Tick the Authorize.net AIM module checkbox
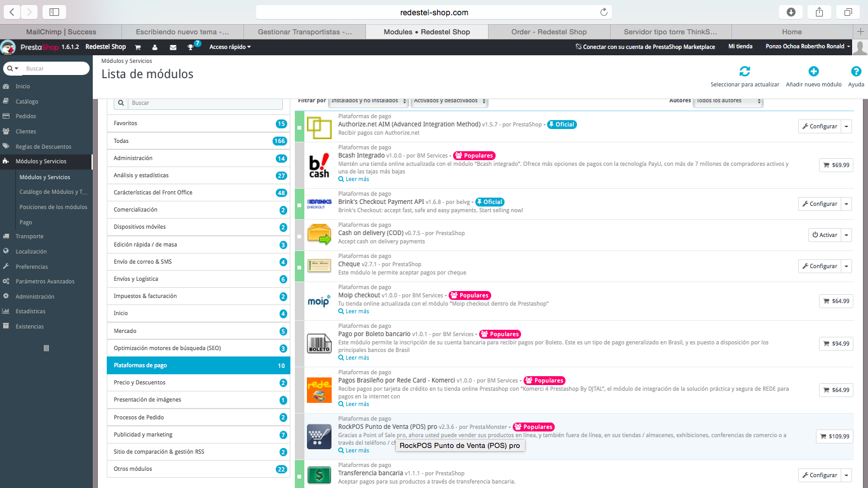 click(x=299, y=128)
